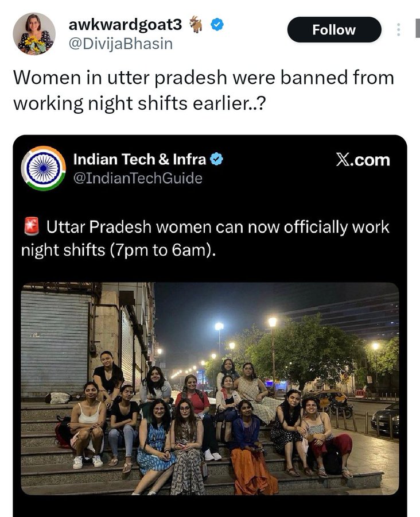The width and height of the screenshot is (420, 517).
Task: Open the photo of women on steps
Action: pyautogui.click(x=210, y=389)
